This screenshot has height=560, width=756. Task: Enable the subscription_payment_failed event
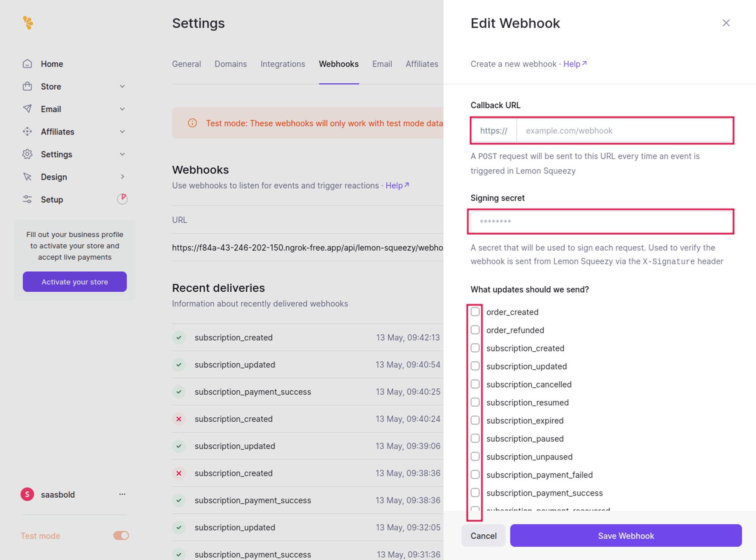tap(475, 474)
